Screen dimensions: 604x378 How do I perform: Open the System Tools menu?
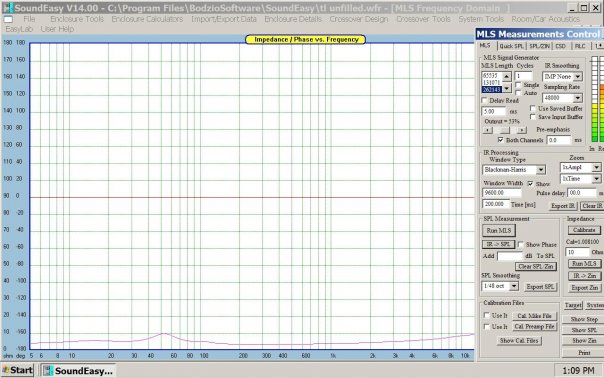(x=481, y=19)
